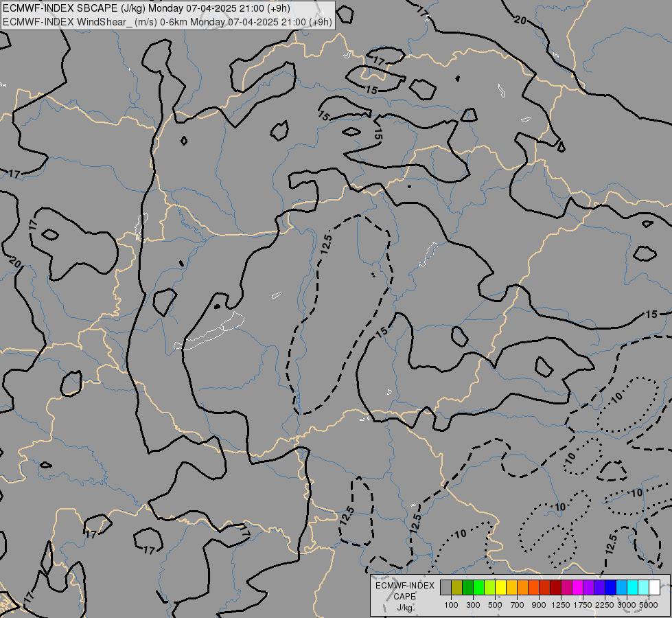Pick the dark maroon swatch left of 1250 tick
Viewport: 672px width, 618px height.
555,587
